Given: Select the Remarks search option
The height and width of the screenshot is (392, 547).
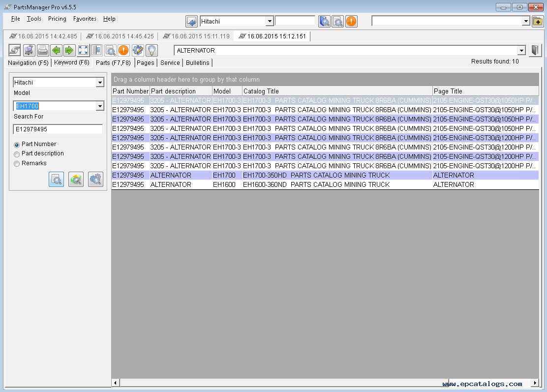Looking at the screenshot, I should coord(17,163).
